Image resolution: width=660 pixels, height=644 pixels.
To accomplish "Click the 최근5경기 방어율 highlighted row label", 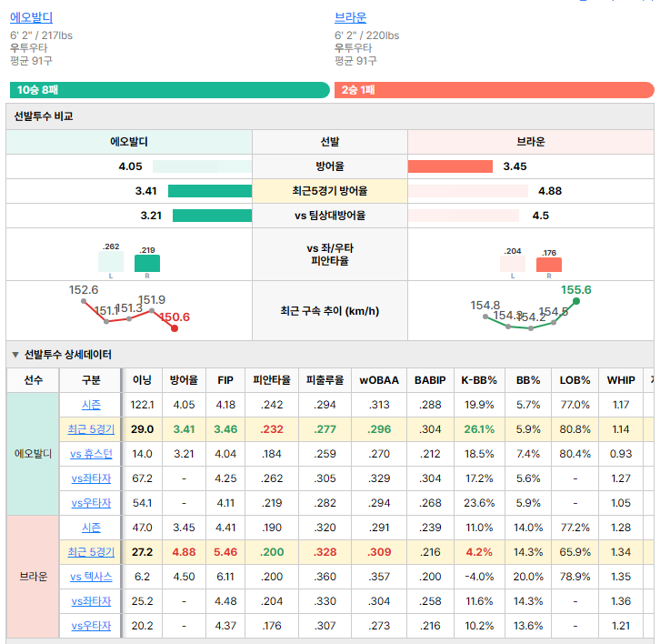I will [x=330, y=191].
